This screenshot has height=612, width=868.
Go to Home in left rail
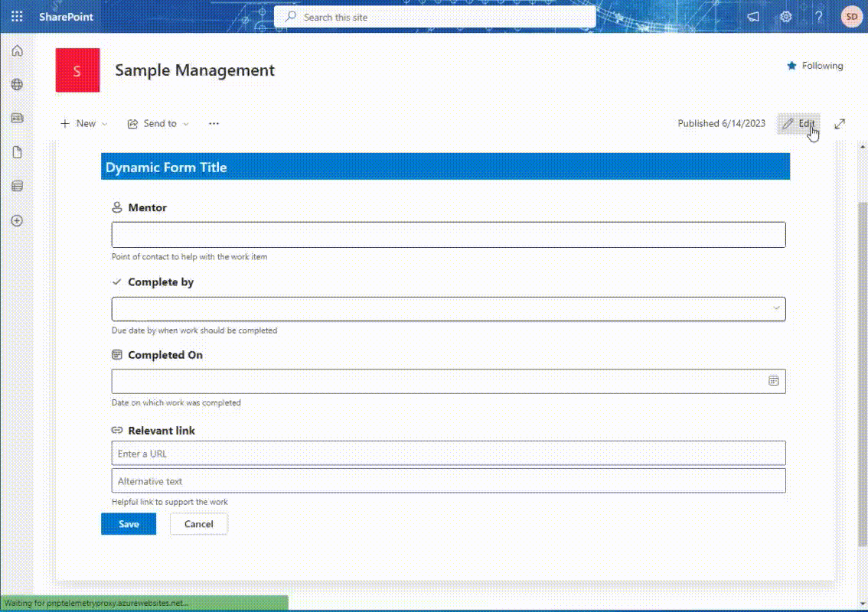click(17, 51)
